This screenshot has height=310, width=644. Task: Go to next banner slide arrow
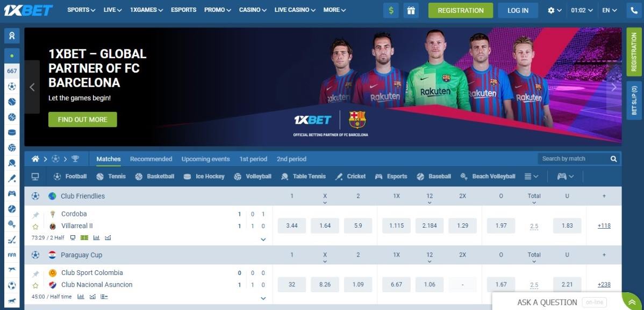click(x=614, y=87)
